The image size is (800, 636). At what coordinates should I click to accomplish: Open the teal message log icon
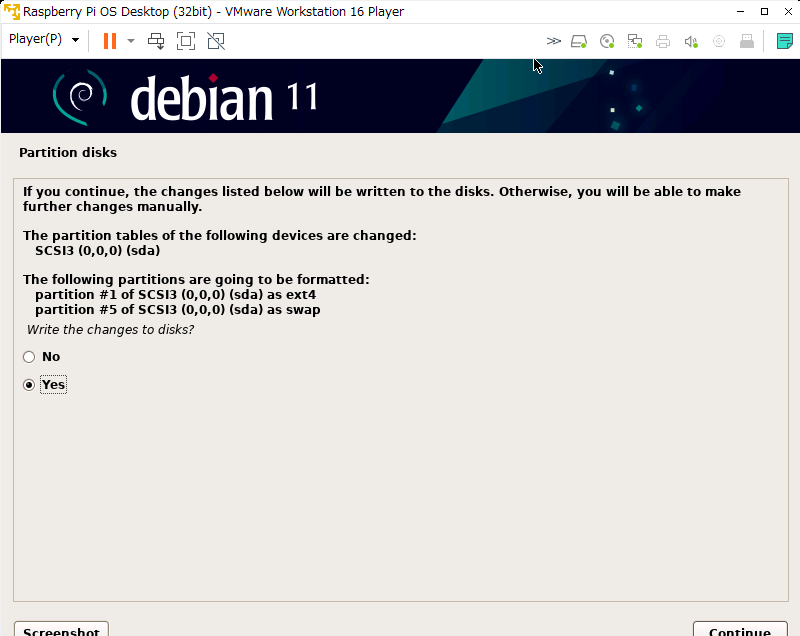[784, 41]
